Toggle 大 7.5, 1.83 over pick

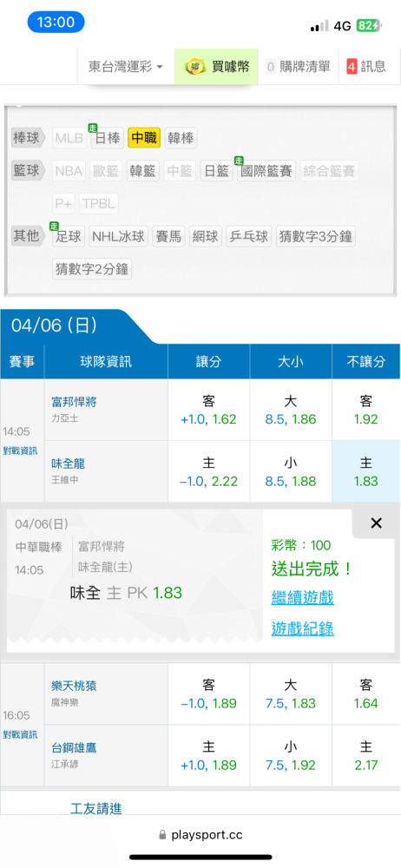pos(291,694)
